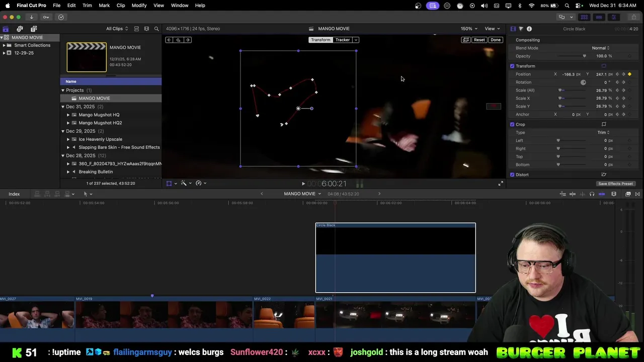Collapse the Dec 29, 2025 group
Screen dimensions: 644x362
pyautogui.click(x=63, y=131)
